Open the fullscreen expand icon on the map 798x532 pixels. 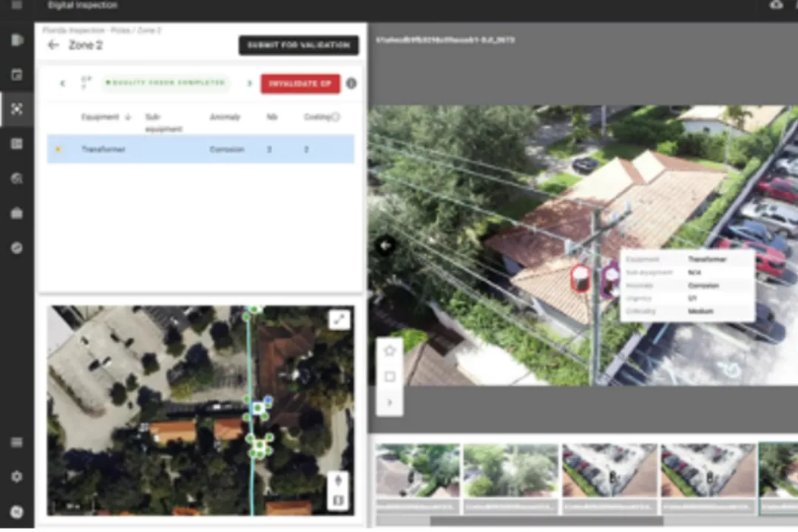coord(339,319)
